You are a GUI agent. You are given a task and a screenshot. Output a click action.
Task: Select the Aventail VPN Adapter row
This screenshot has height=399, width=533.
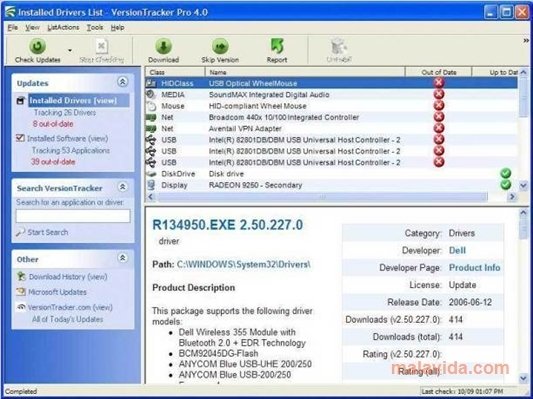[331, 128]
